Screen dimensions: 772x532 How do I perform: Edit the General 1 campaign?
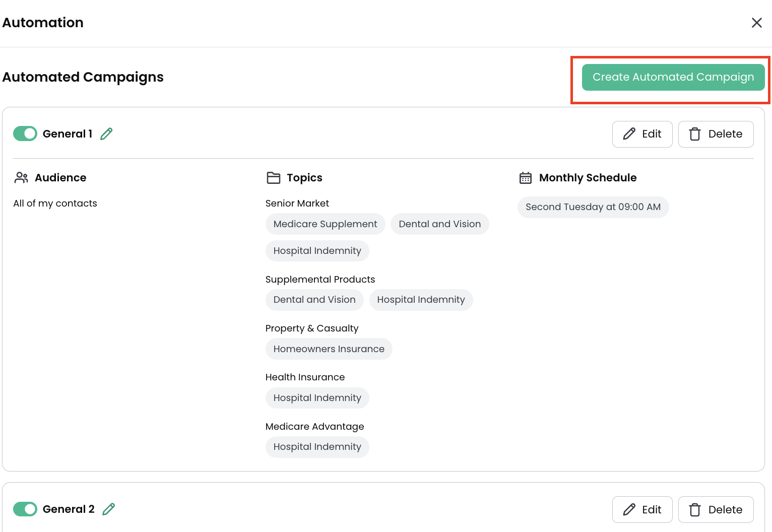coord(642,134)
